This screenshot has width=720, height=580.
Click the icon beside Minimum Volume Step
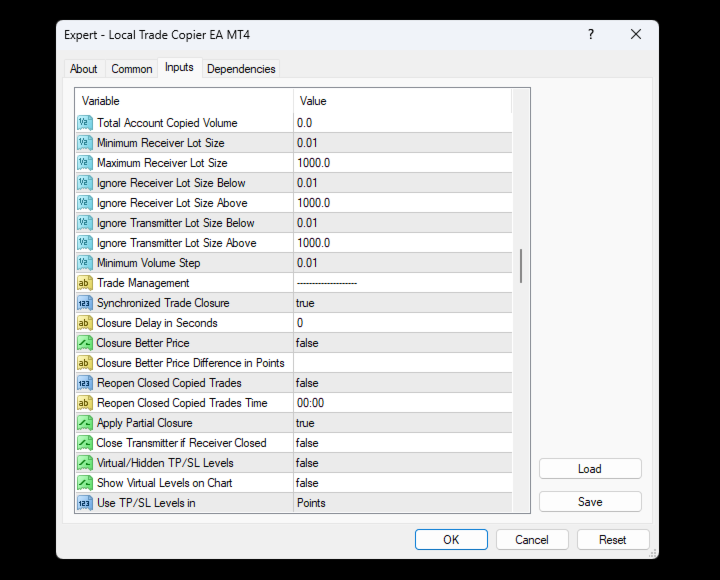tap(85, 263)
